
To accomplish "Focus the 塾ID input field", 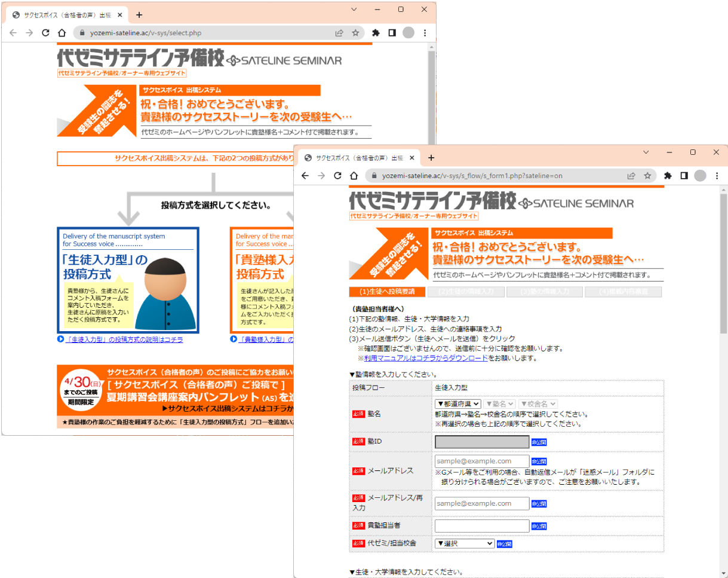I will (482, 442).
